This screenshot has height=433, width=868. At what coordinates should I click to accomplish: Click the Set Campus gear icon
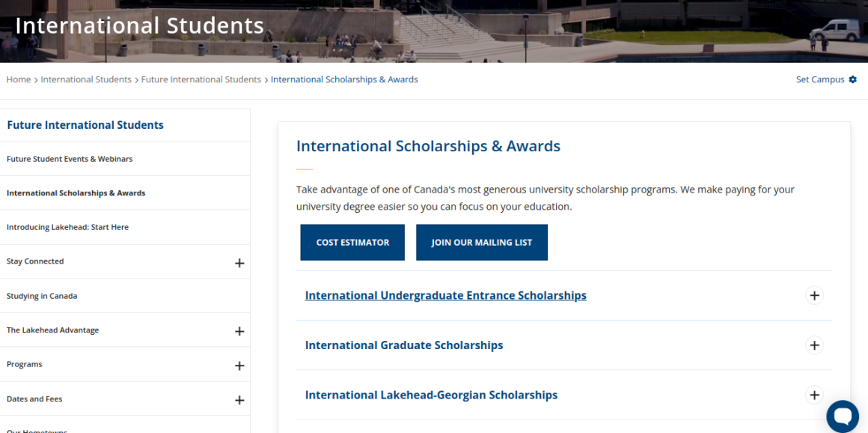tap(853, 79)
